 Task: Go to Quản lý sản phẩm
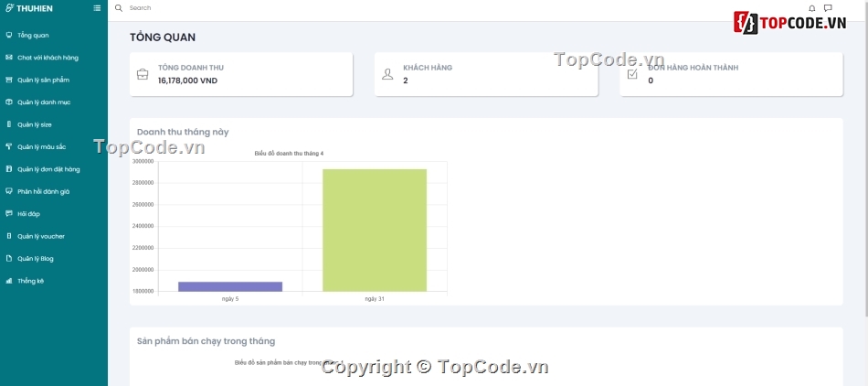point(43,80)
